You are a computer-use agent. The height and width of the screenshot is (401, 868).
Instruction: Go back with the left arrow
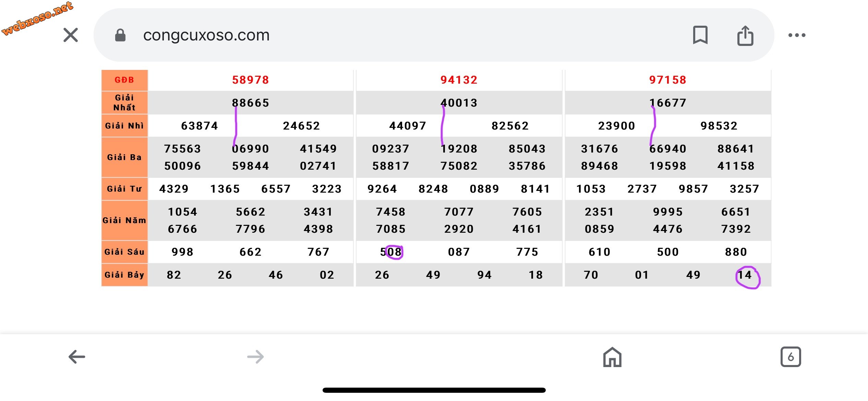pos(77,357)
